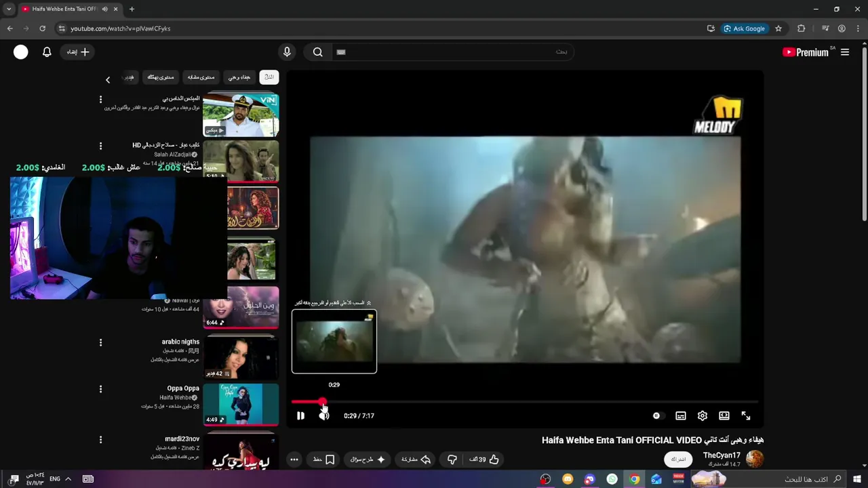This screenshot has width=868, height=488.
Task: Click the sparkle Ask button
Action: click(368, 459)
